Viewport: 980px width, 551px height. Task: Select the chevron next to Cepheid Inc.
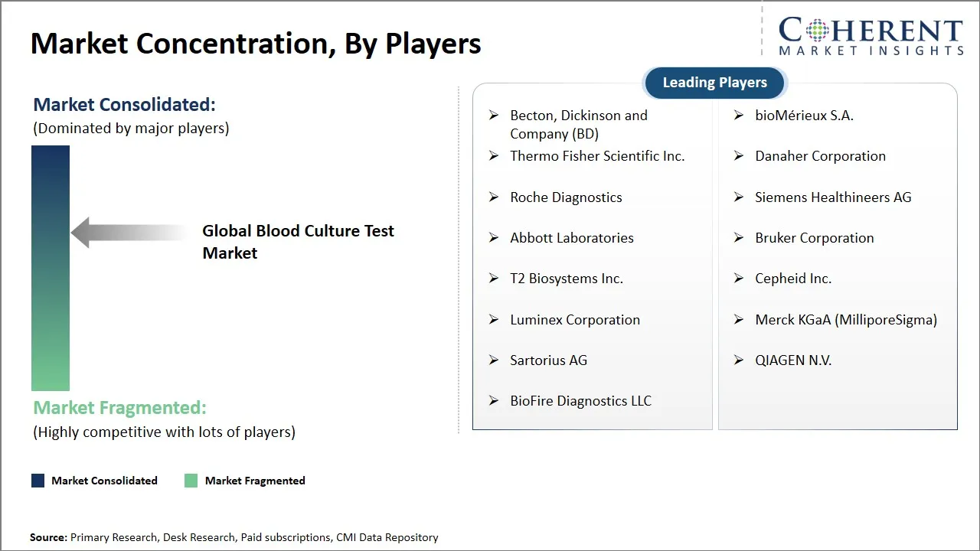[x=738, y=279]
